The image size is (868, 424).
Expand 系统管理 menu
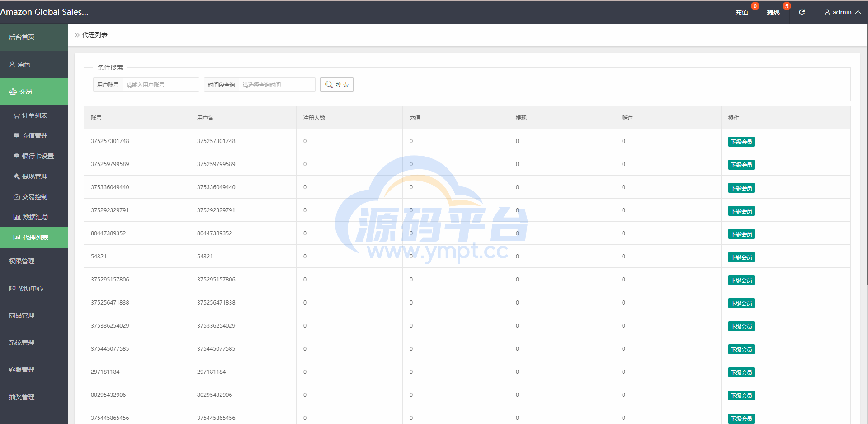click(34, 343)
